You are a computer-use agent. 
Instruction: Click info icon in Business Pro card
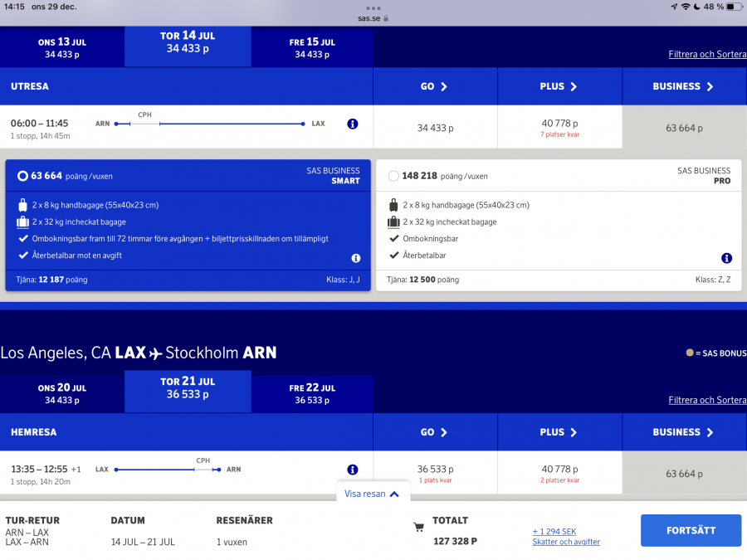coord(726,259)
